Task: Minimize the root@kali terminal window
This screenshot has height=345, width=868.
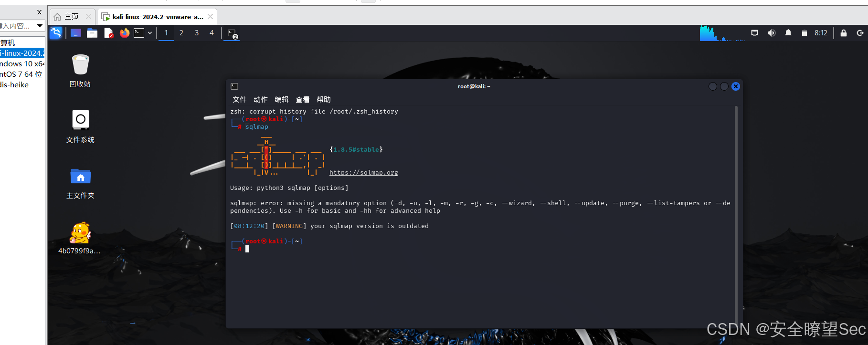Action: [713, 86]
